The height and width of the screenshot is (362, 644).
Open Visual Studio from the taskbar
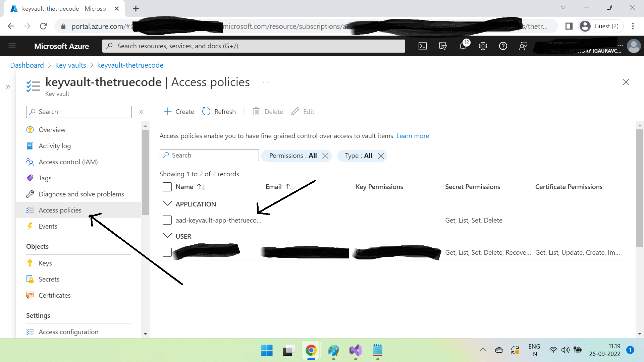pyautogui.click(x=356, y=351)
